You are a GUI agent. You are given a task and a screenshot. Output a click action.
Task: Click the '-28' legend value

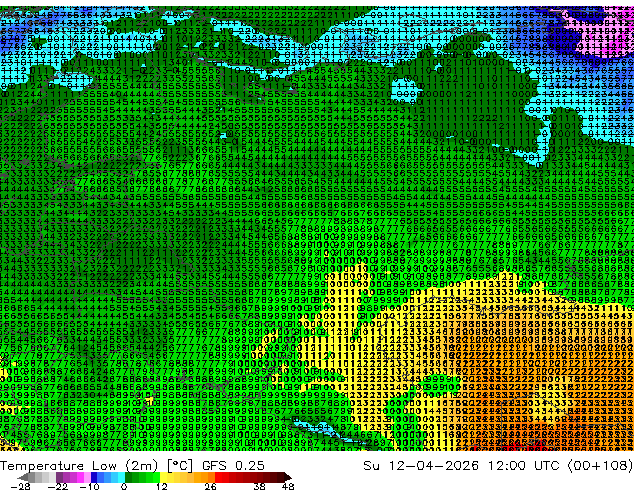21,486
